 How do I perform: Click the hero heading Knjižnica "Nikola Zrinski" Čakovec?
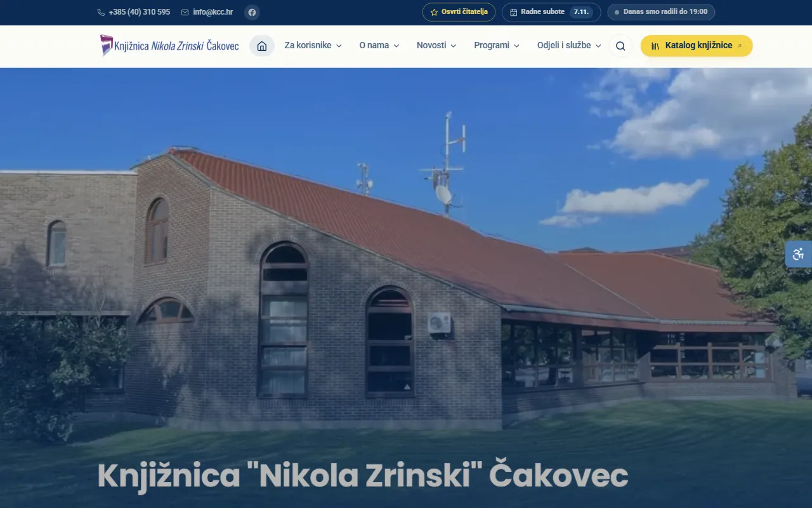363,476
